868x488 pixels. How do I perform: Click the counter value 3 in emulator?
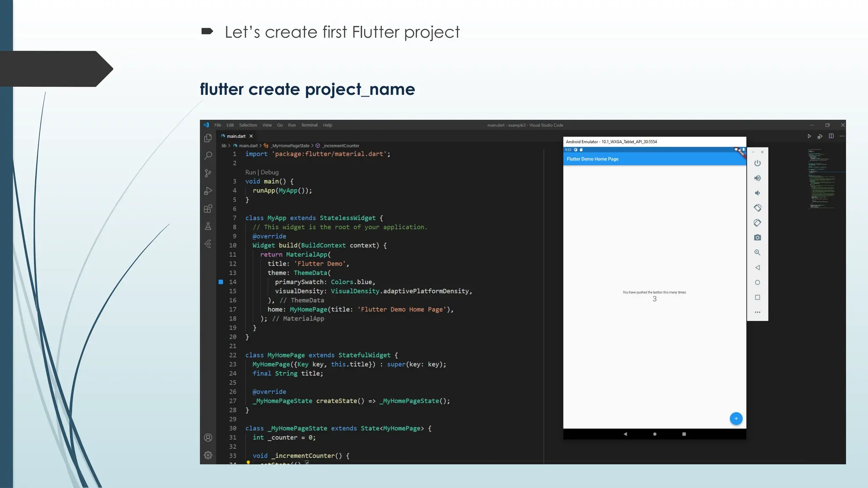[x=654, y=299]
